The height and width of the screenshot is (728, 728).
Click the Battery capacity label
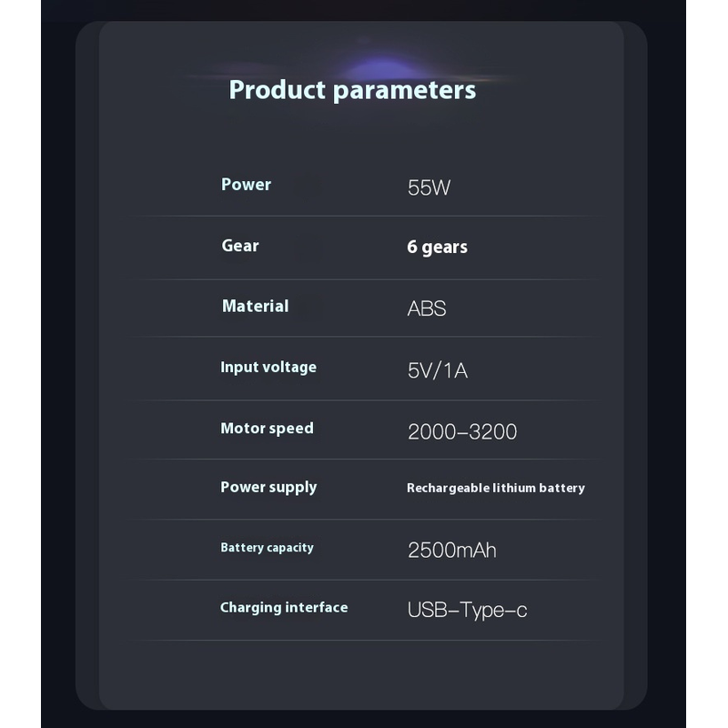point(267,548)
